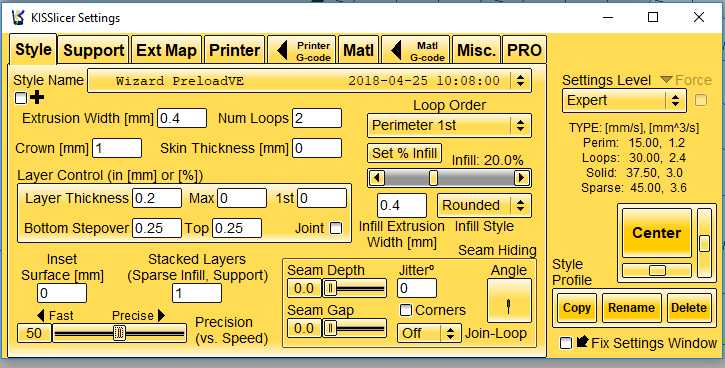Image resolution: width=725 pixels, height=368 pixels.
Task: Click the left arrow of the Infill scrollbar
Action: click(377, 178)
